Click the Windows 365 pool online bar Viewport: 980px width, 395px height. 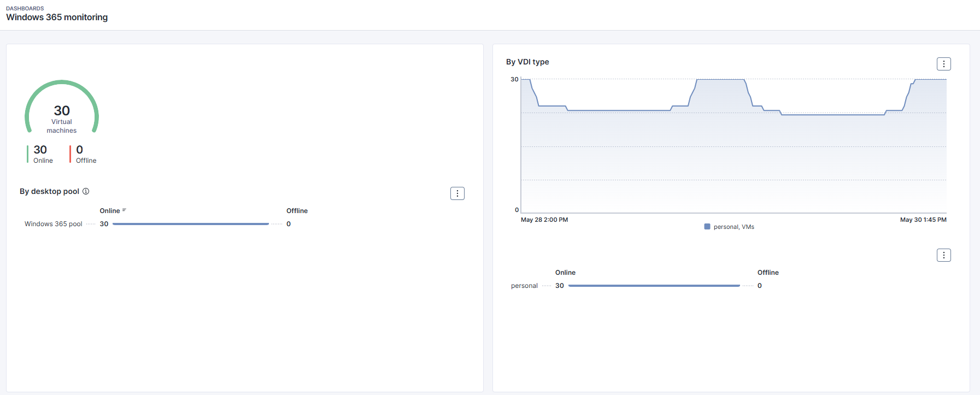coord(190,224)
